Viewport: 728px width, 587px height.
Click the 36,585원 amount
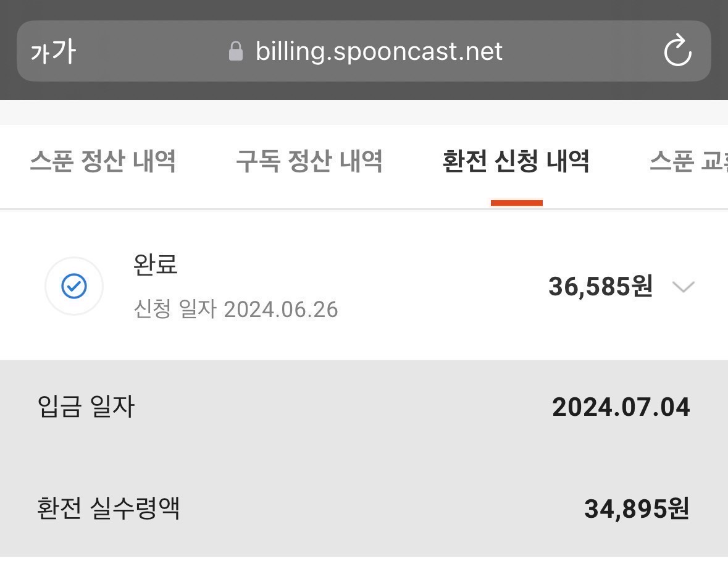600,287
